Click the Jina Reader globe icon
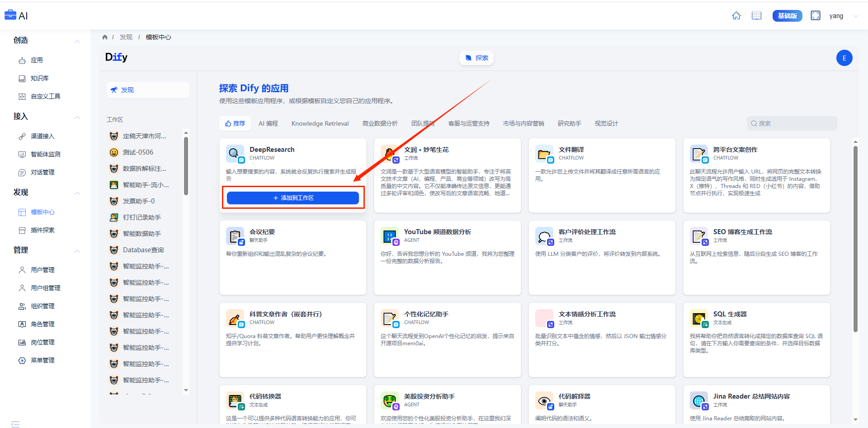Image resolution: width=868 pixels, height=428 pixels. point(699,400)
